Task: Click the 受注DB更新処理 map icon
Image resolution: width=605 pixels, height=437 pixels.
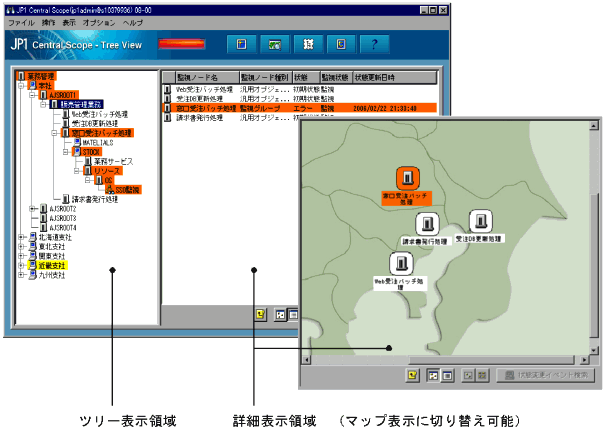Action: (x=482, y=221)
